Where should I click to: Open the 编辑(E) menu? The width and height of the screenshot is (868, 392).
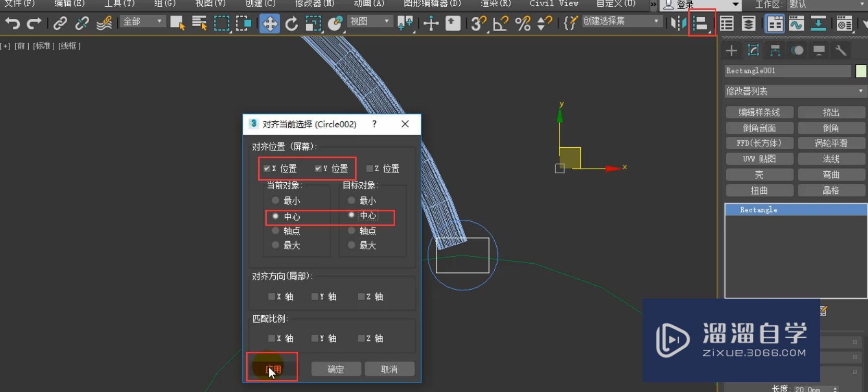pyautogui.click(x=69, y=4)
